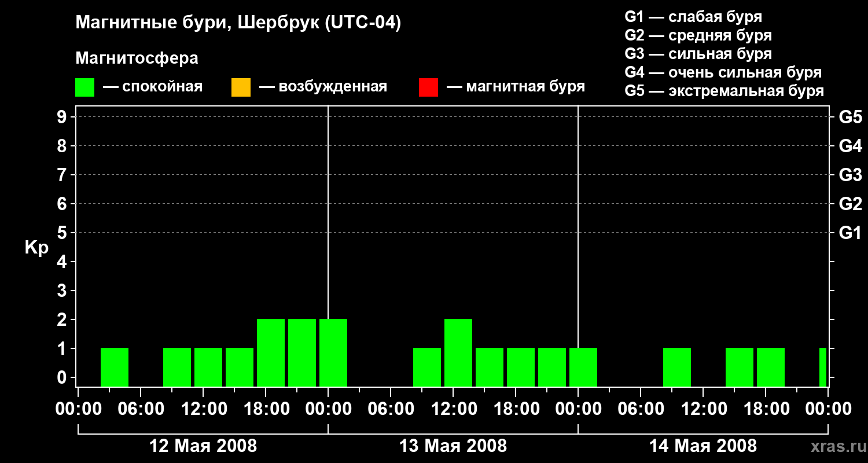Image resolution: width=868 pixels, height=463 pixels.
Task: Click the green bar straddling midnight between 12 and 13 May
Action: (333, 352)
